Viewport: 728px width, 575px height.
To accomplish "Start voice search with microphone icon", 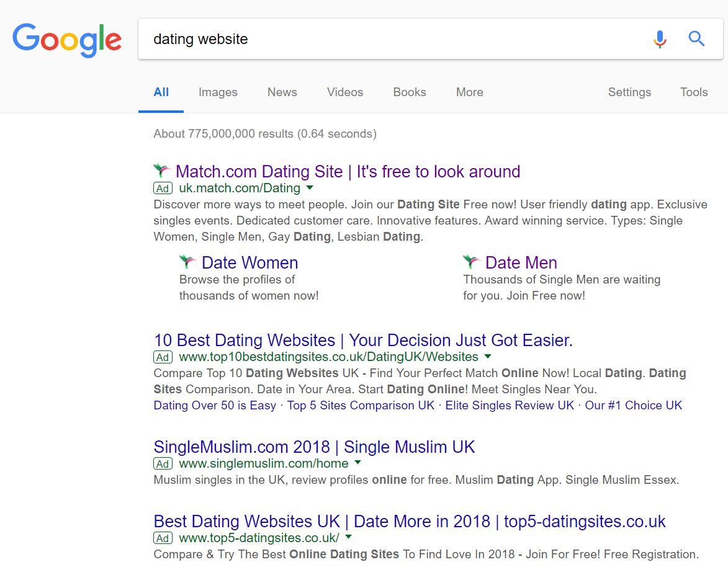I will pyautogui.click(x=660, y=39).
